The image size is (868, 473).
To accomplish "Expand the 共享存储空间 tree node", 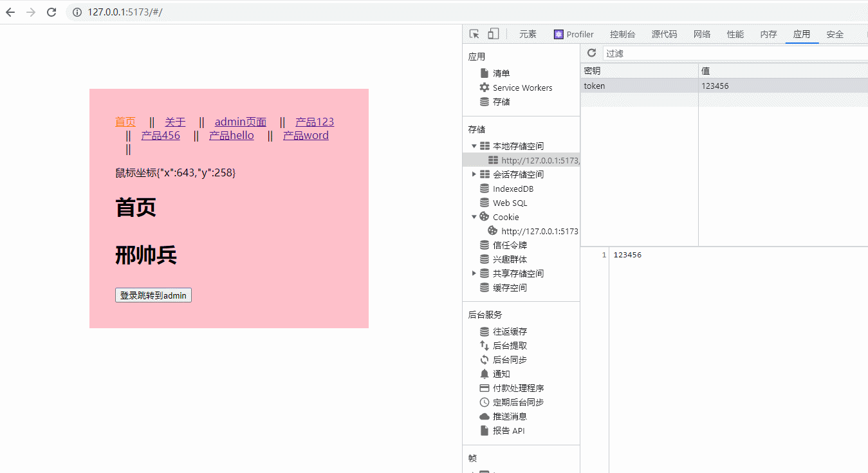I will (x=474, y=274).
